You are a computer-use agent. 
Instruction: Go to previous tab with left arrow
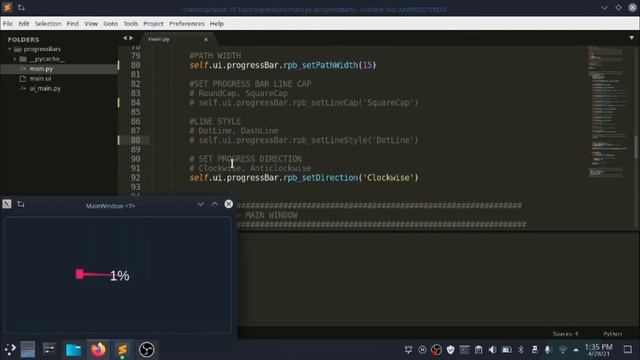(x=125, y=38)
